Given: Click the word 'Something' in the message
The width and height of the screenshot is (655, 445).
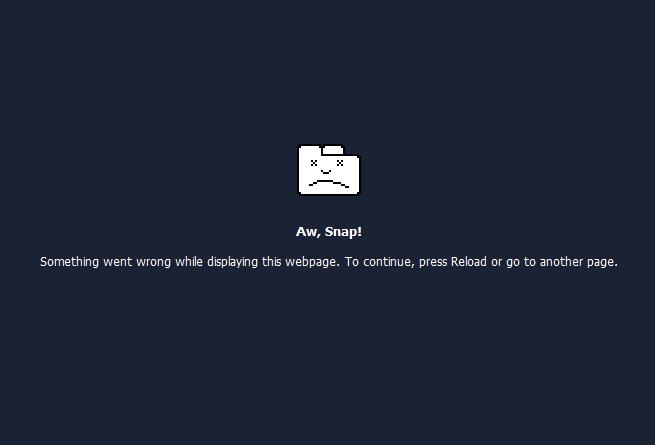Looking at the screenshot, I should point(69,262).
